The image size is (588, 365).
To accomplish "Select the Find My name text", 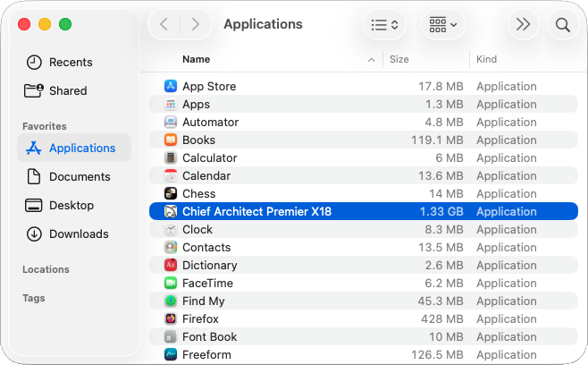I will (204, 301).
